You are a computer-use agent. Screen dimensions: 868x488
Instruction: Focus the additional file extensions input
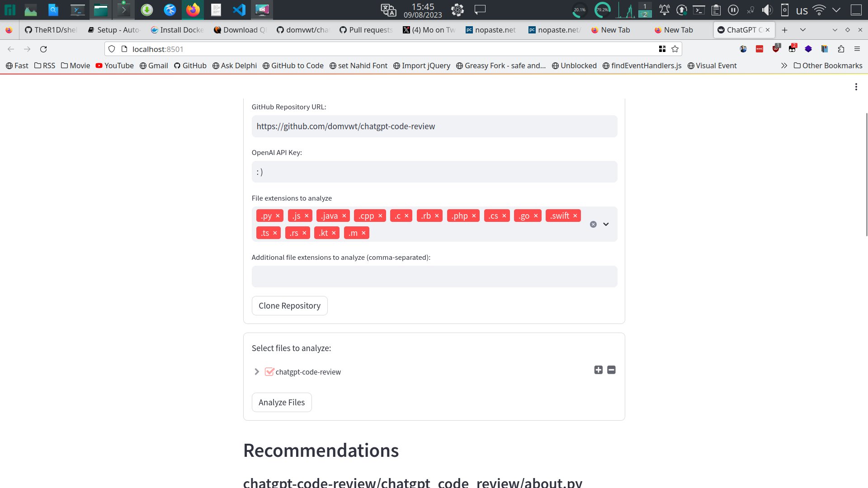[434, 277]
